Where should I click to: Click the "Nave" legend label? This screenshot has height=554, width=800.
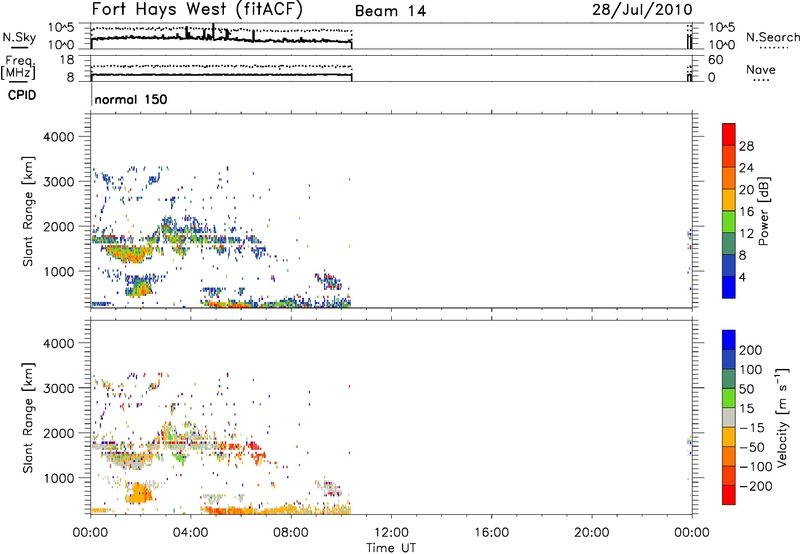(x=760, y=69)
